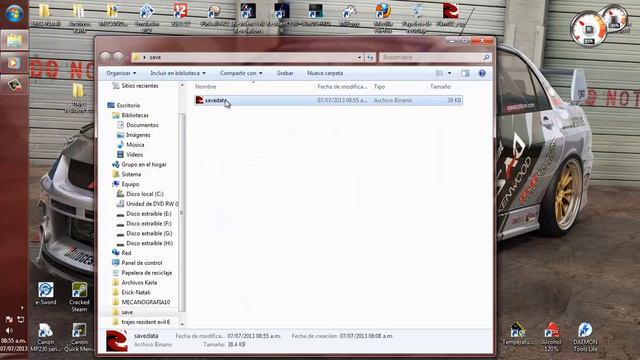The width and height of the screenshot is (640, 360).
Task: Click the network tray icon
Action: [x=20, y=319]
